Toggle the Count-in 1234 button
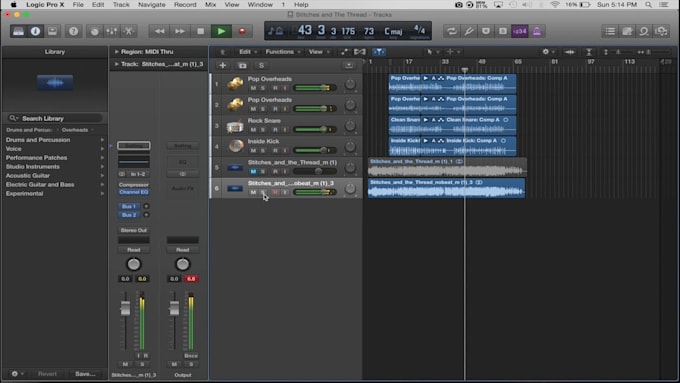680x383 pixels. (x=520, y=31)
